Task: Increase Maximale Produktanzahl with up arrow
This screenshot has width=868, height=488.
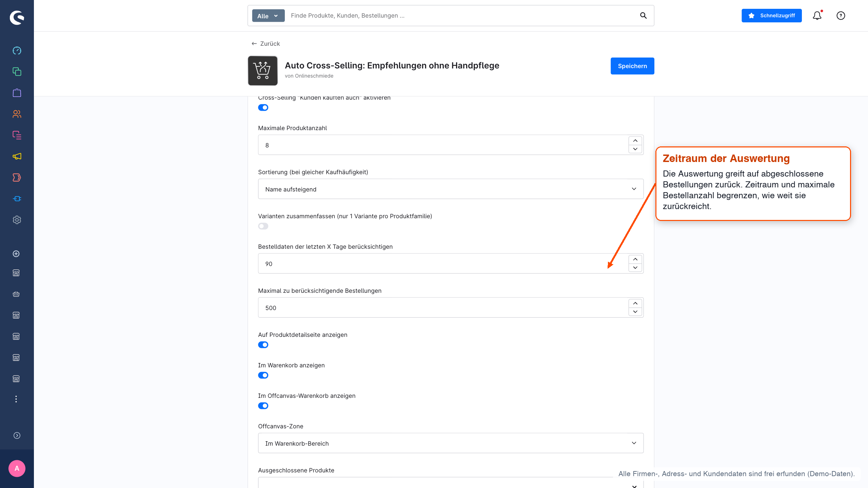Action: pyautogui.click(x=635, y=141)
